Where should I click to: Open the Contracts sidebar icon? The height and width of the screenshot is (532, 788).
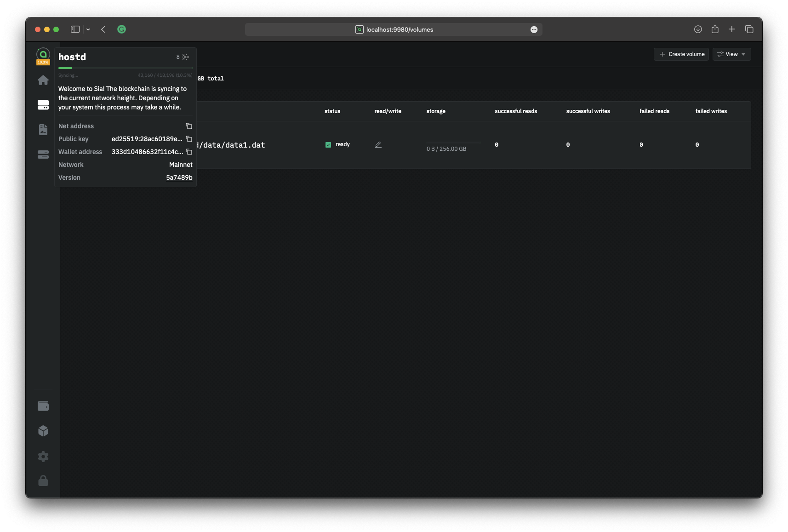(43, 130)
